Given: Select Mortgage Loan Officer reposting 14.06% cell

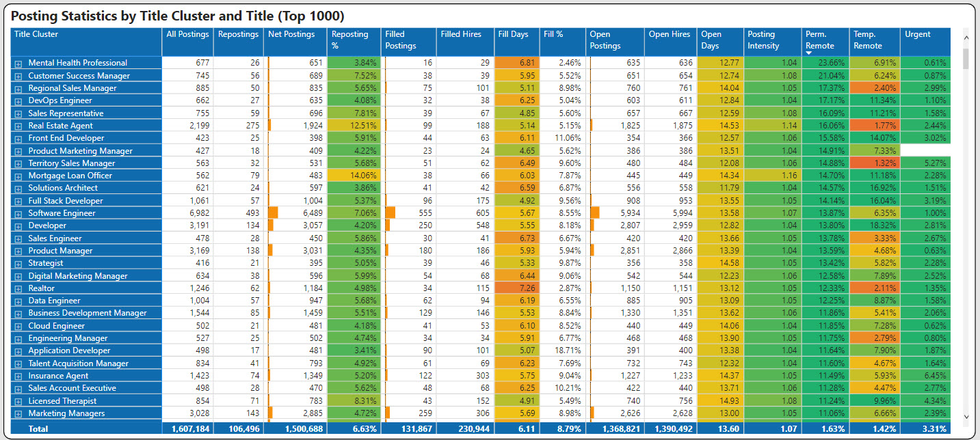Looking at the screenshot, I should 354,176.
